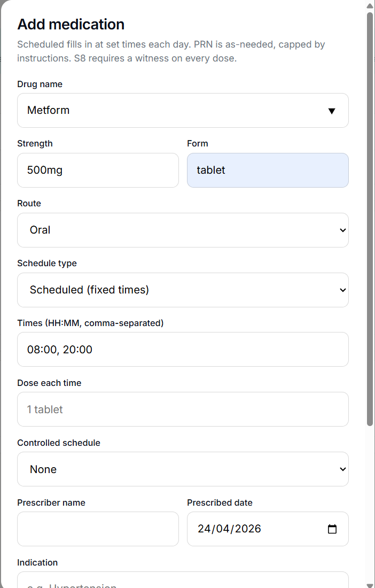
Task: Click the chevron on the Route selector
Action: click(342, 230)
